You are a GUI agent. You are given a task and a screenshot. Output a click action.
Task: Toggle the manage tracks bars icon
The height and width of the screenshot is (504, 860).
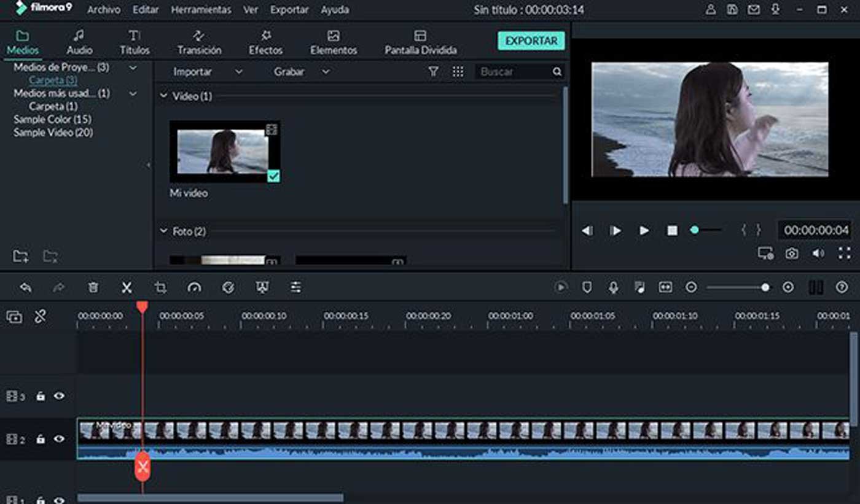pos(816,287)
